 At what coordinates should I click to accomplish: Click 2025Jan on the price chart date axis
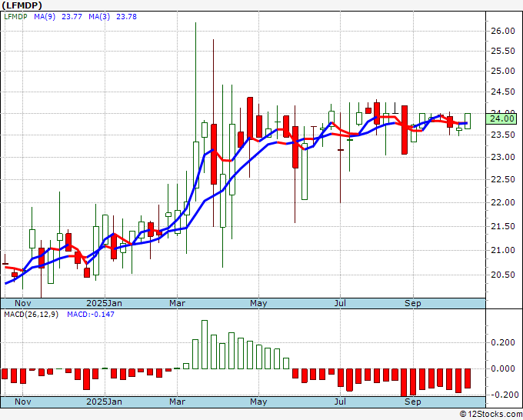[x=104, y=303]
